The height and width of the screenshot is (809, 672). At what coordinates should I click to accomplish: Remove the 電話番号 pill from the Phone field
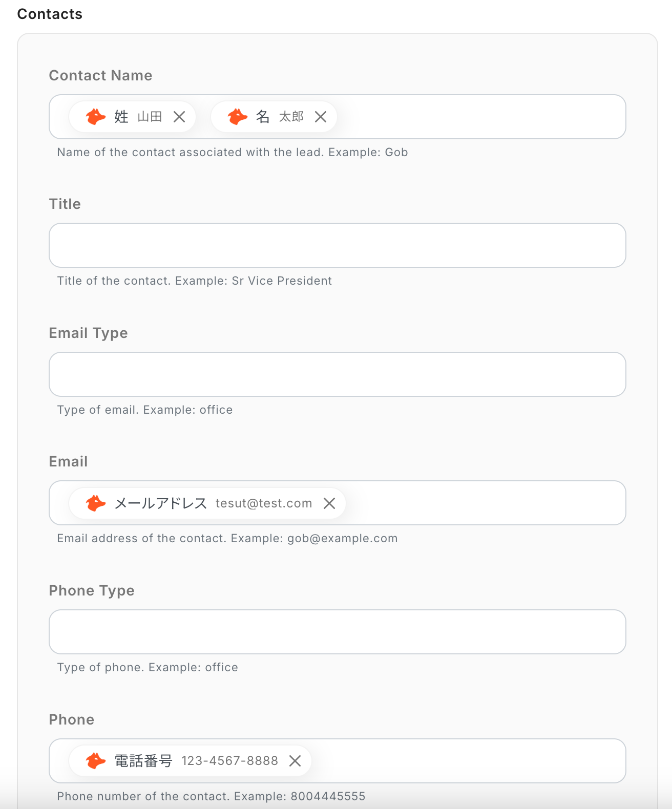pyautogui.click(x=295, y=761)
